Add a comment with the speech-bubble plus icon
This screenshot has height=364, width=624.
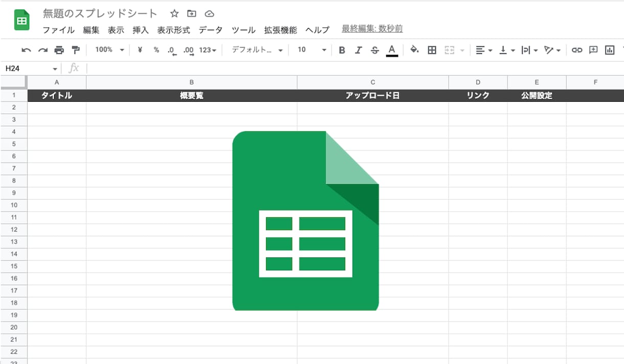pos(593,50)
